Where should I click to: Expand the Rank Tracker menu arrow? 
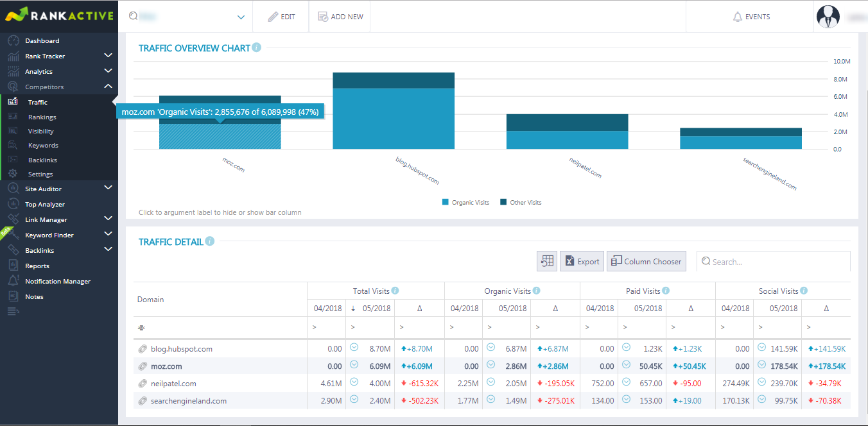click(108, 56)
